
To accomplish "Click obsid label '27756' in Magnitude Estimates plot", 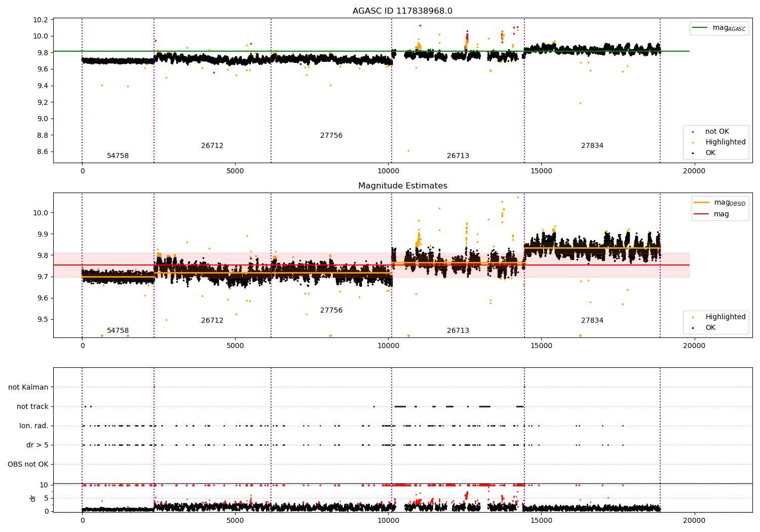I will [331, 311].
